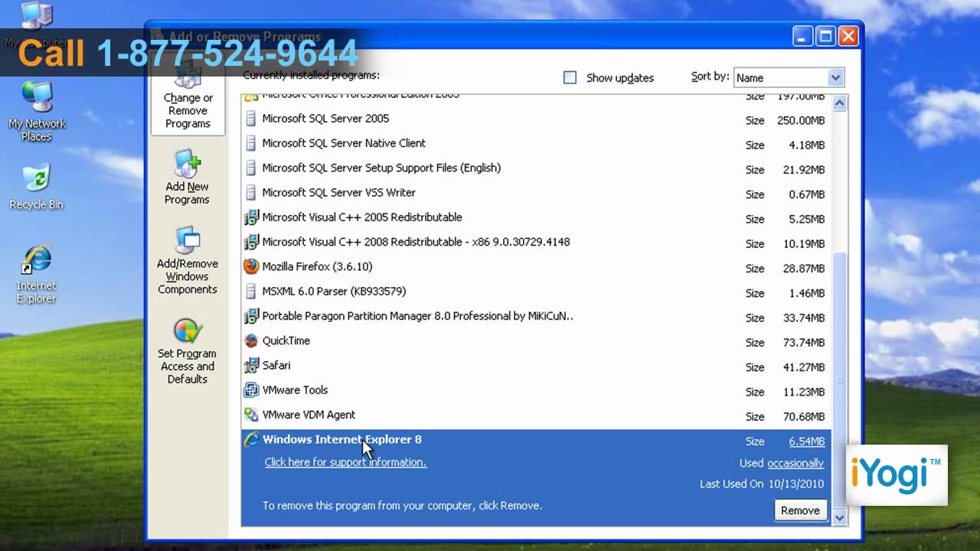Select My Network Places desktop icon
The image size is (980, 551).
point(36,111)
